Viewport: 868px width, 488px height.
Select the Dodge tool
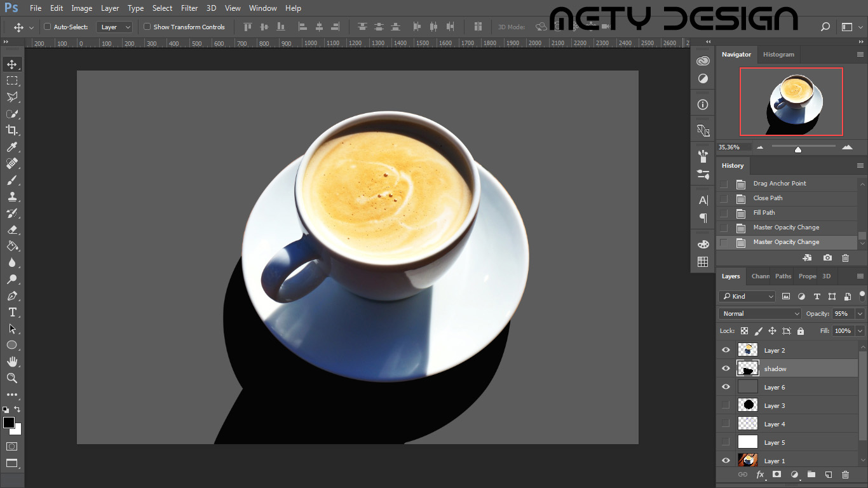[x=12, y=279]
